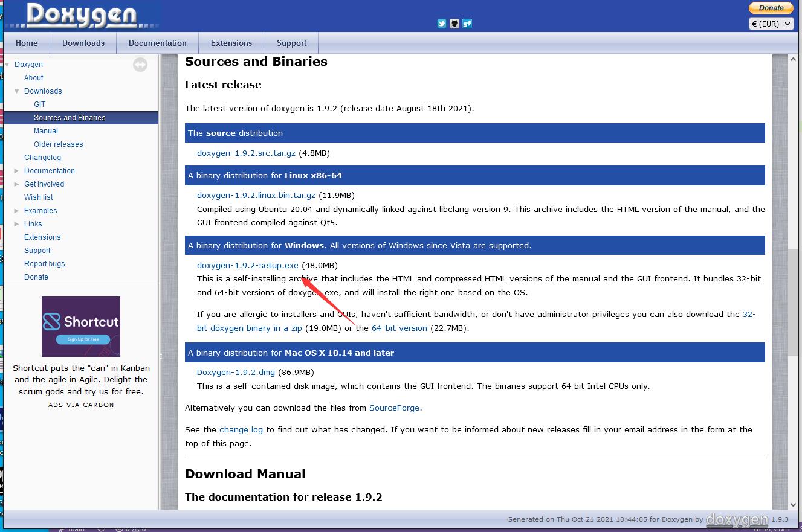Expand the Examples tree node arrow

click(17, 211)
